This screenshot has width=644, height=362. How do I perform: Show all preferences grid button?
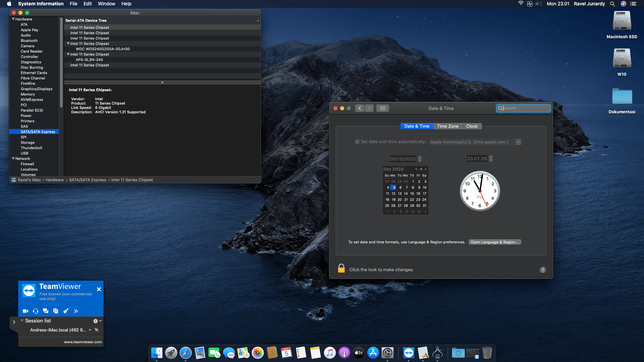point(383,108)
